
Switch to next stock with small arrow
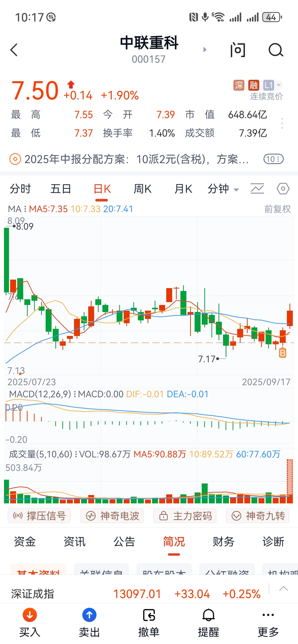(205, 49)
